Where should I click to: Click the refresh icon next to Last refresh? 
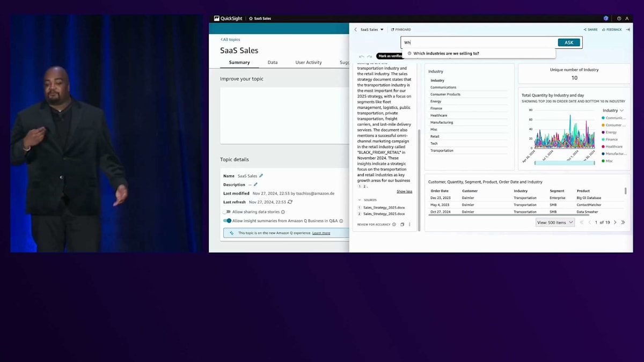tap(290, 202)
